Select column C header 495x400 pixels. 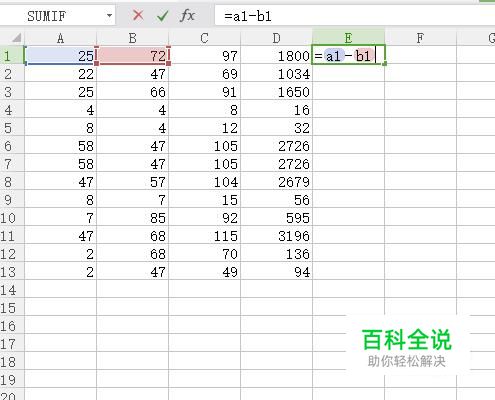204,38
